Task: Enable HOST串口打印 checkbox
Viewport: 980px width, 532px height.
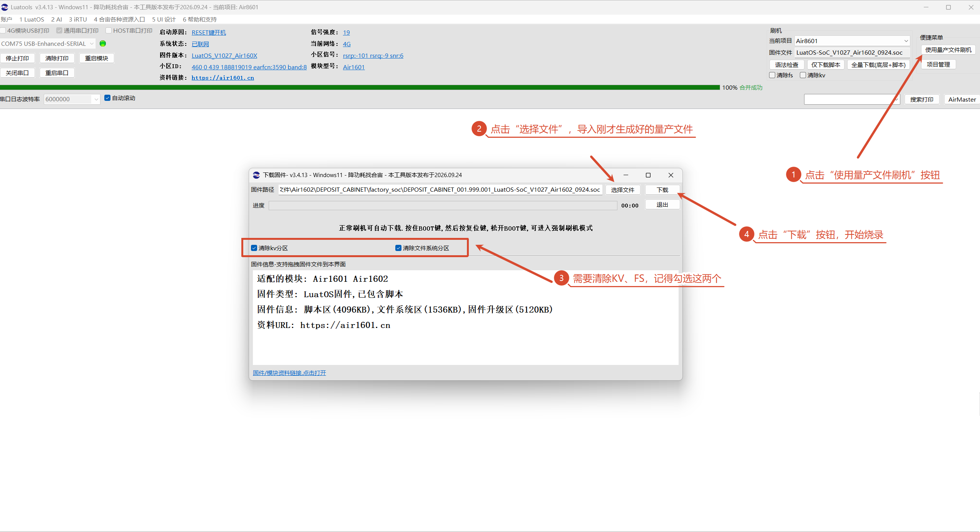Action: (x=109, y=30)
